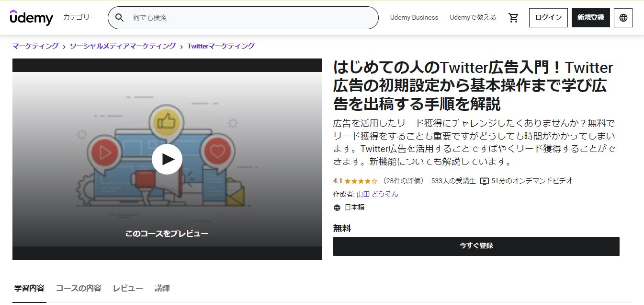
Task: Click the on-demand video icon
Action: pos(485,181)
